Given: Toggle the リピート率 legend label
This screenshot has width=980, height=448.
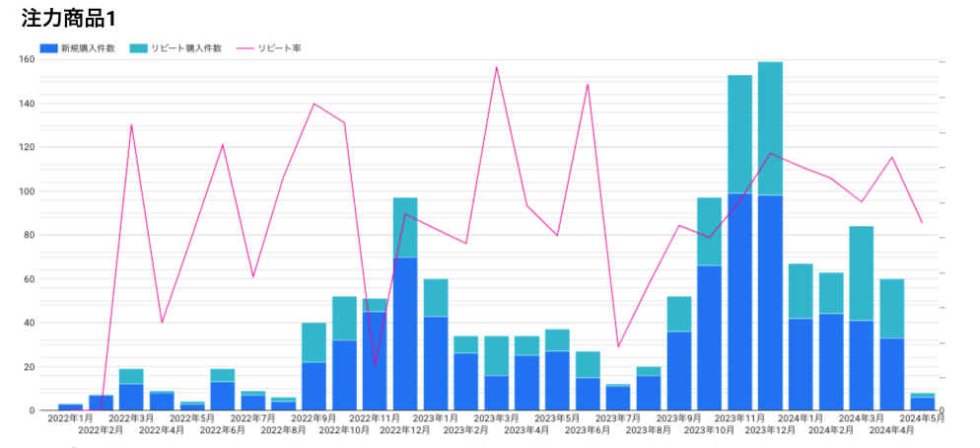Looking at the screenshot, I should tap(279, 47).
